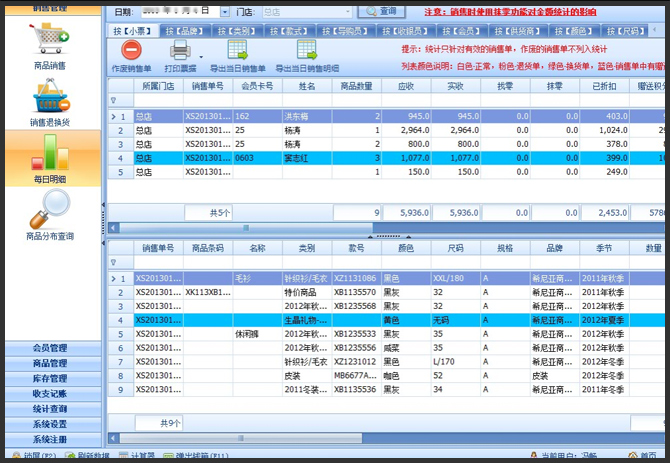Screen dimensions: 670x463
Task: Switch to the 按【供货商】 tab
Action: coord(518,31)
